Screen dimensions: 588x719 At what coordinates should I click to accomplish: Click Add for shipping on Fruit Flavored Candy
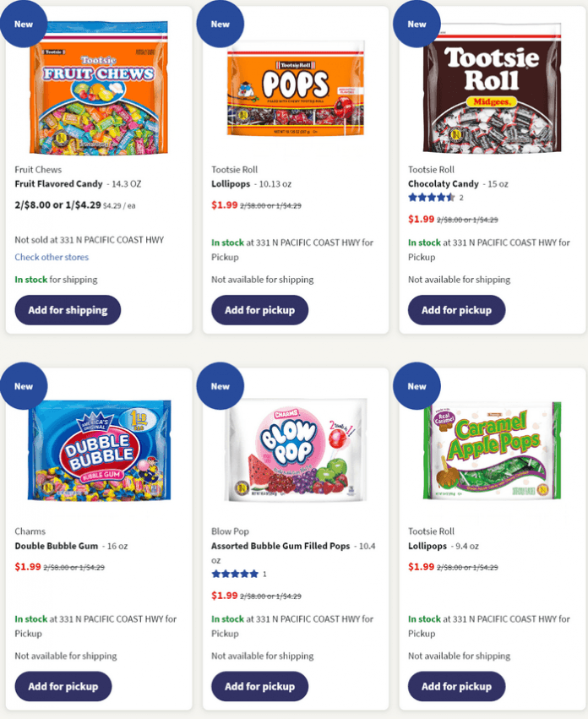coord(67,310)
